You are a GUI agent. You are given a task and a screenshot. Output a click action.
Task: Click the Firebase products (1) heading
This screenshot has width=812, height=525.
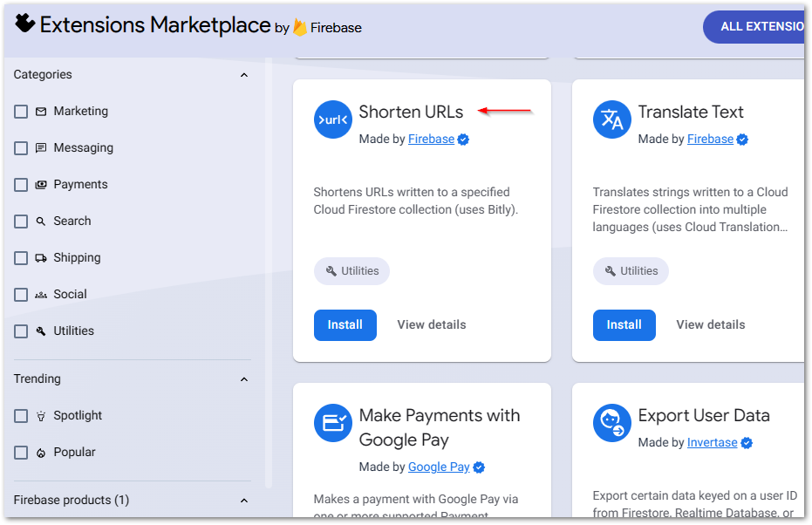(x=72, y=501)
